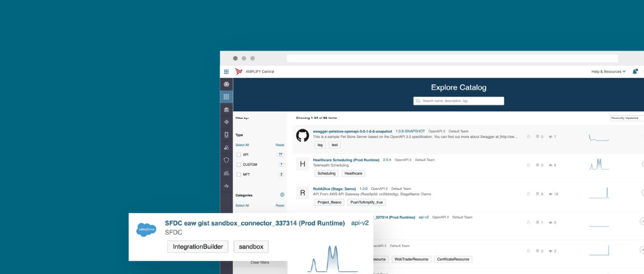The image size is (644, 274).
Task: Click the browser address bar
Action: (452, 58)
